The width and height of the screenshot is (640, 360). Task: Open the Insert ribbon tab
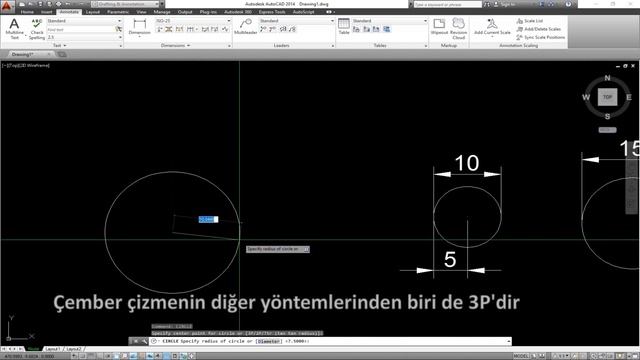coord(47,12)
